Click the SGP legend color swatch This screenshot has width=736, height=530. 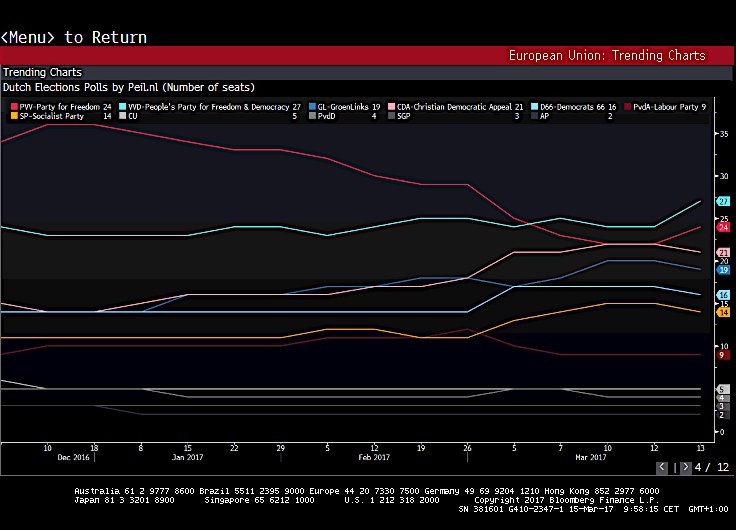tap(391, 116)
